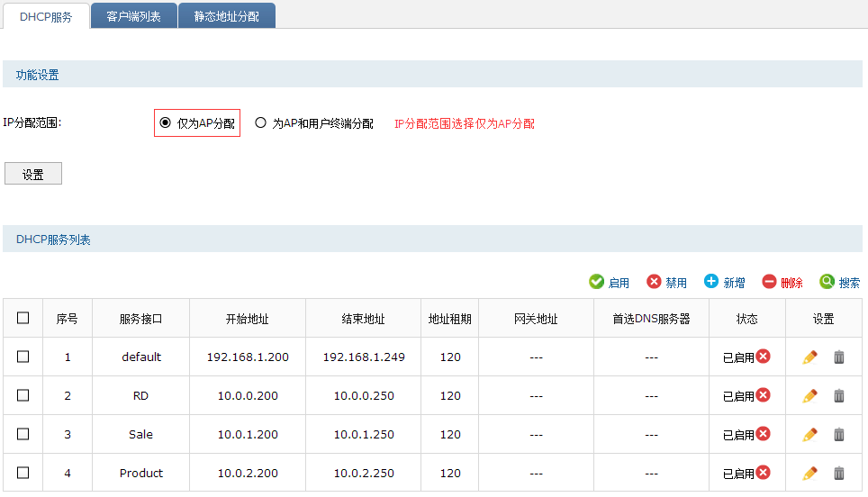868x497 pixels.
Task: Switch to the DHCP服务 tab
Action: click(x=46, y=16)
